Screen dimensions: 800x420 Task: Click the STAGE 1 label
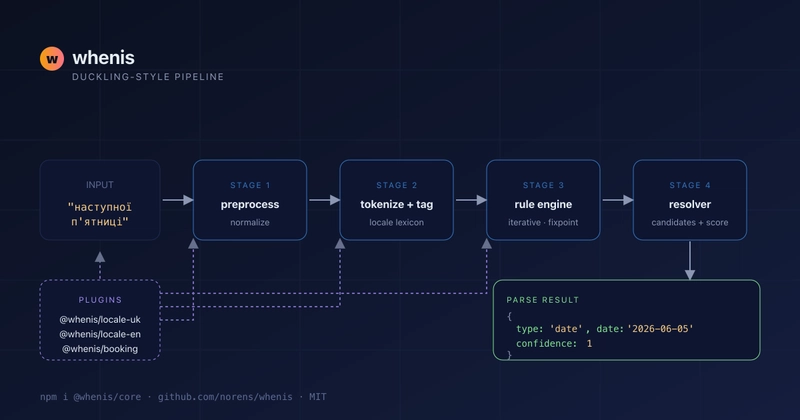tap(250, 185)
